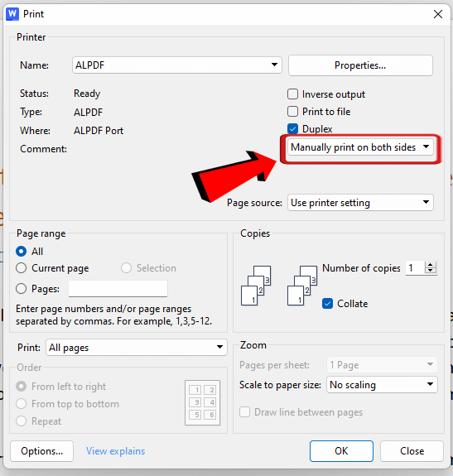Uncheck the Duplex checkbox
The height and width of the screenshot is (476, 453).
[292, 128]
